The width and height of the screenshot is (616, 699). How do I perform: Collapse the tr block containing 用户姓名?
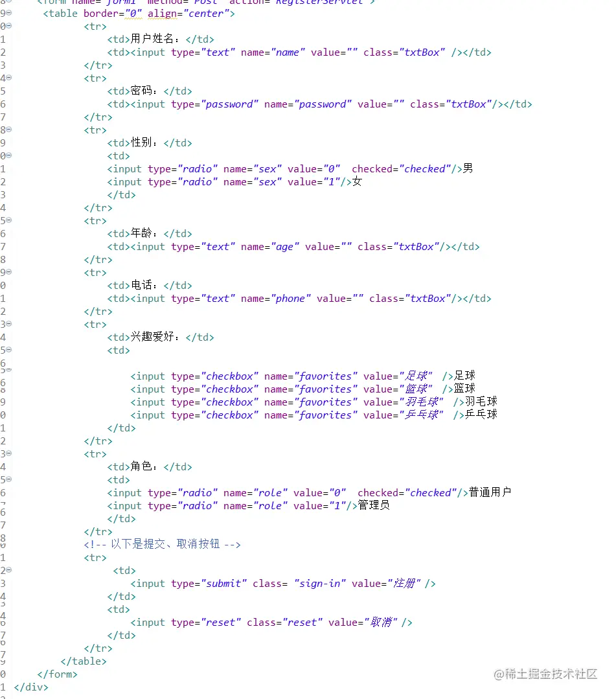[9, 26]
